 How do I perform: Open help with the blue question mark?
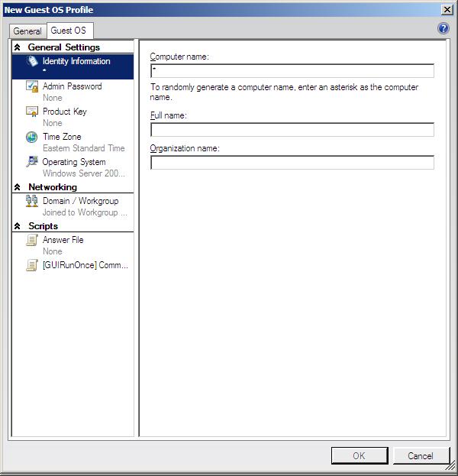pos(443,29)
